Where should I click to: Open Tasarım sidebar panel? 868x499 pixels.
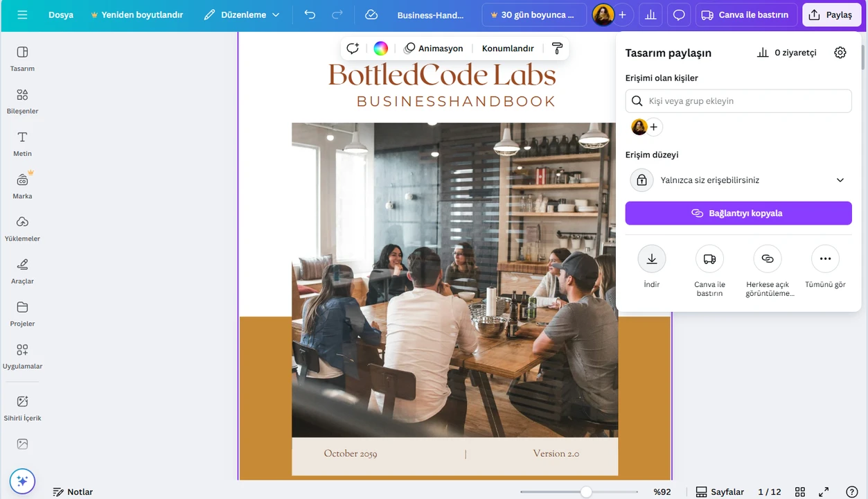point(22,58)
